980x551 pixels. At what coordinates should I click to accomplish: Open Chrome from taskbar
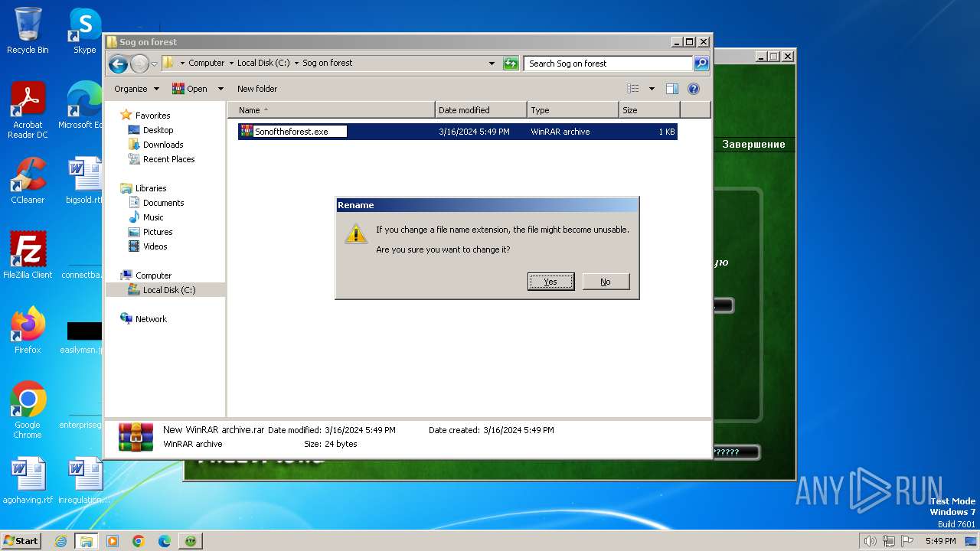click(x=139, y=541)
